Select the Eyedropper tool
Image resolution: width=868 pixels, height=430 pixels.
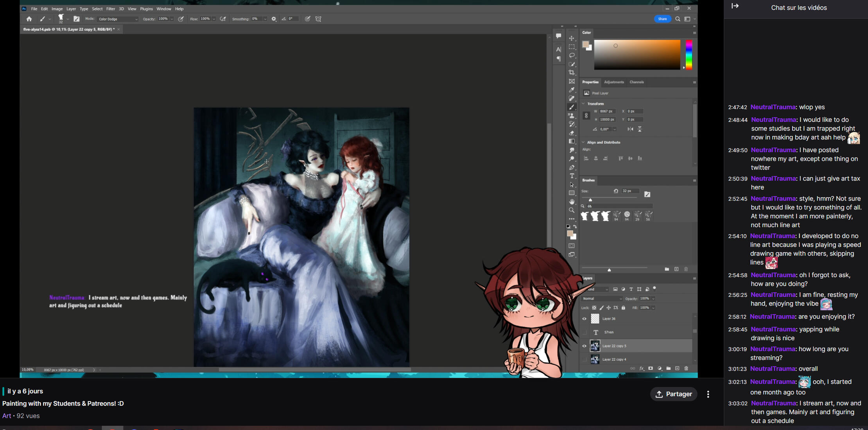pyautogui.click(x=572, y=90)
